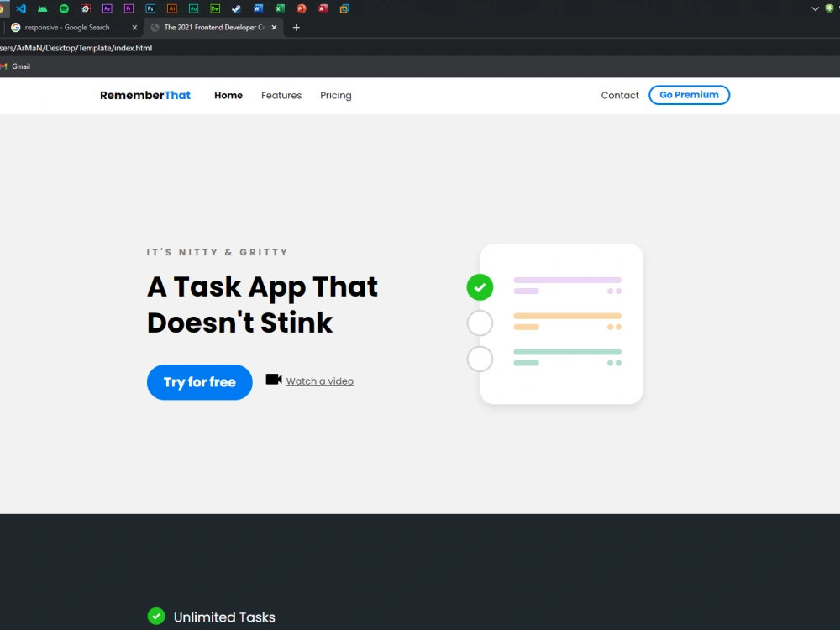This screenshot has height=630, width=840.
Task: Open the red gear app icon in the taskbar
Action: tap(86, 8)
